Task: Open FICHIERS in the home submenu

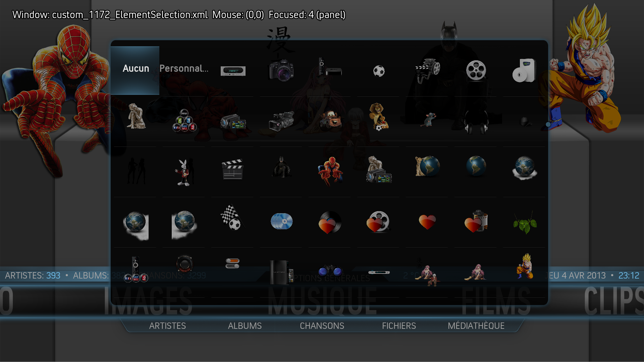Action: [x=399, y=326]
